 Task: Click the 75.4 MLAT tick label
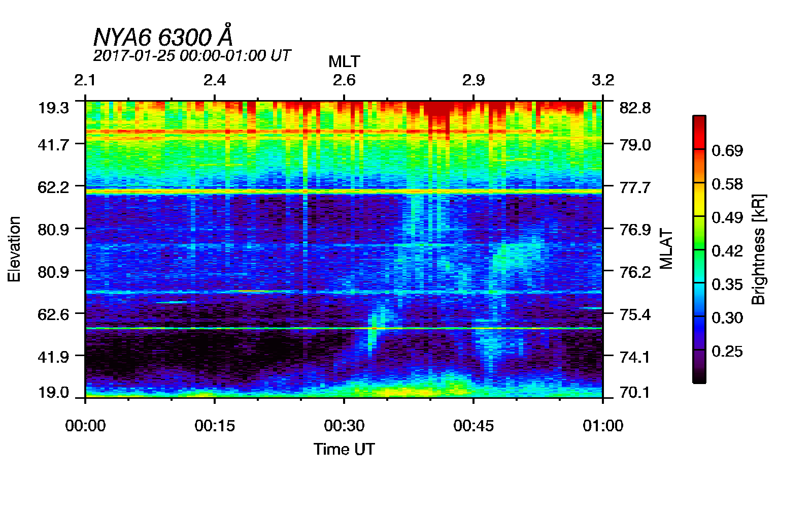635,314
